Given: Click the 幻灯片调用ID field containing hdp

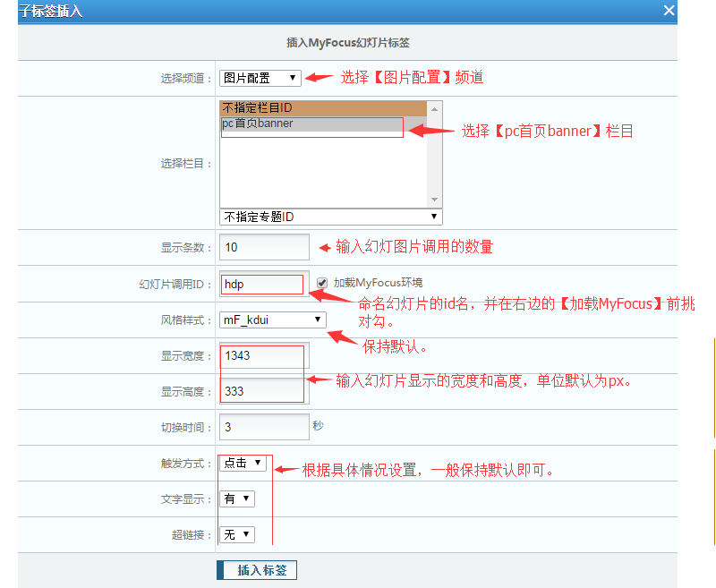Looking at the screenshot, I should [262, 283].
